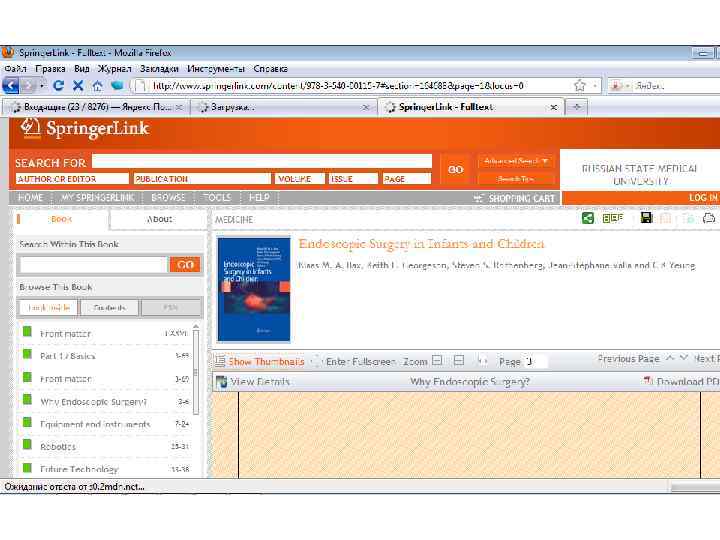Click the PAGE search field
The width and height of the screenshot is (720, 540).
[407, 179]
